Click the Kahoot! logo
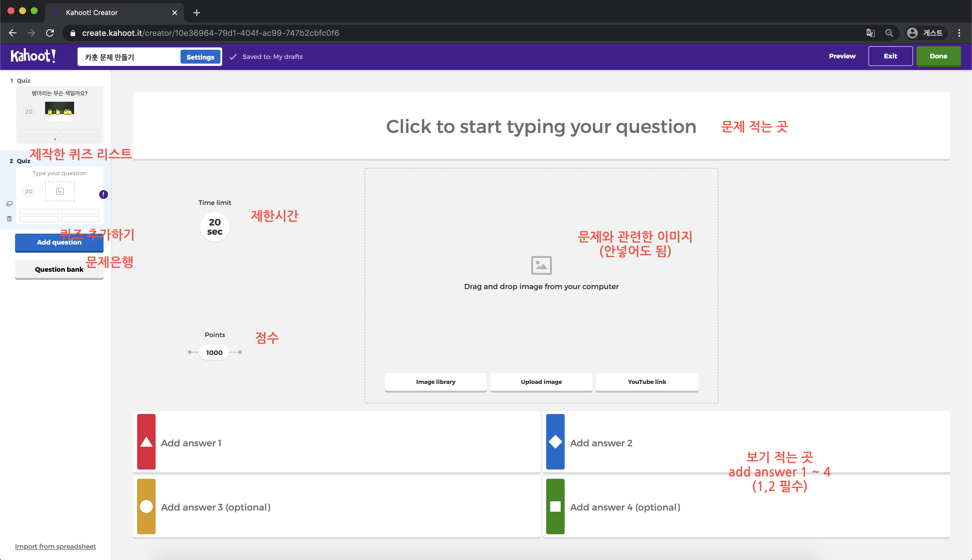 click(x=33, y=56)
